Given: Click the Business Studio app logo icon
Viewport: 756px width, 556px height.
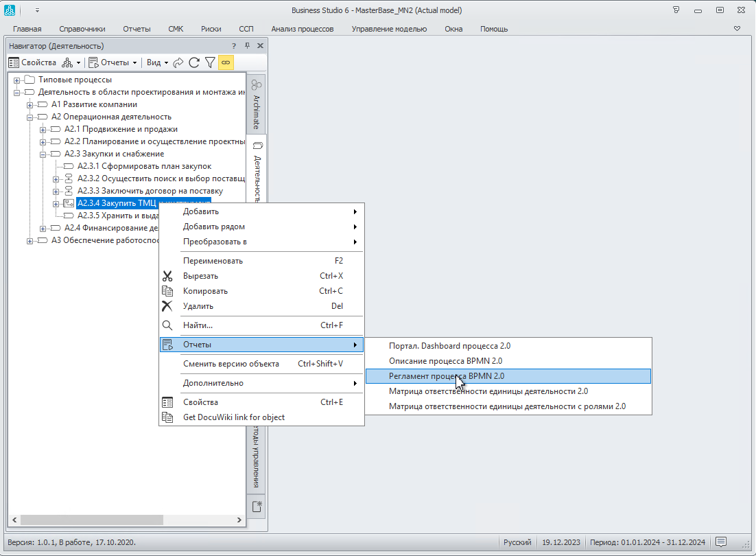Looking at the screenshot, I should [x=10, y=10].
